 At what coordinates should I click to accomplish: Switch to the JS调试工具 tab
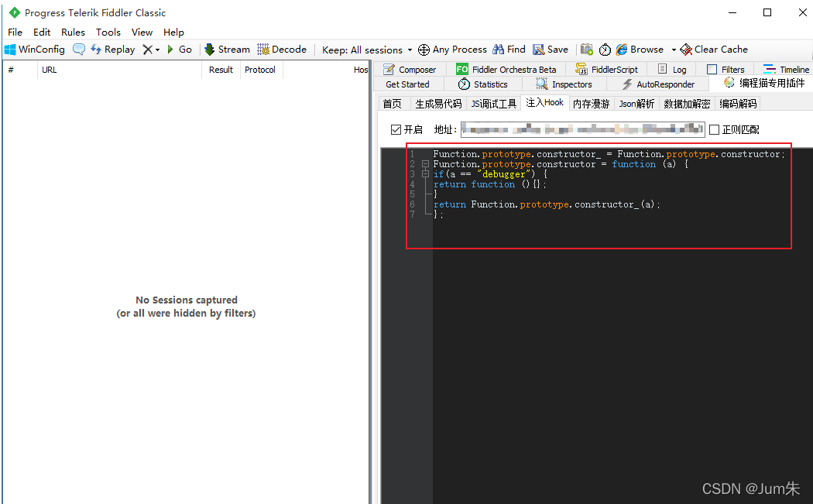(493, 104)
